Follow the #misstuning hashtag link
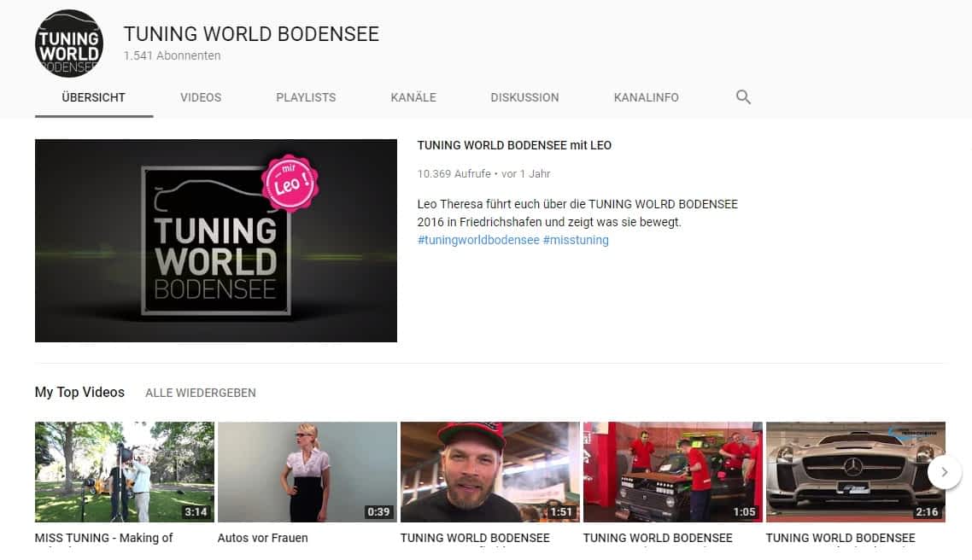The height and width of the screenshot is (560, 972). click(576, 240)
